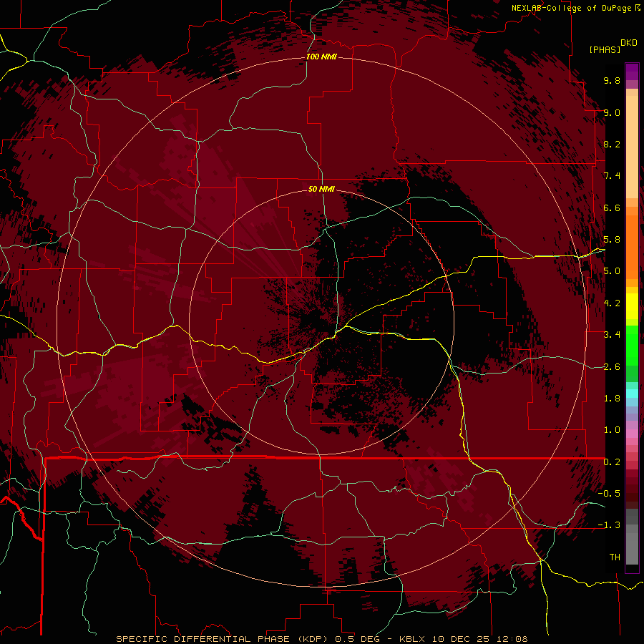
Task: Click the 2.6 legend scale value
Action: coord(612,367)
